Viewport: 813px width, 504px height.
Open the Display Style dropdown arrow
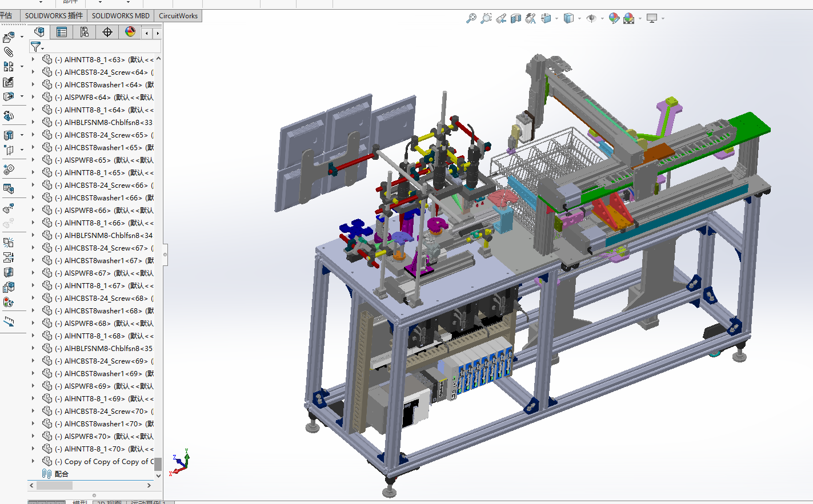[x=579, y=19]
